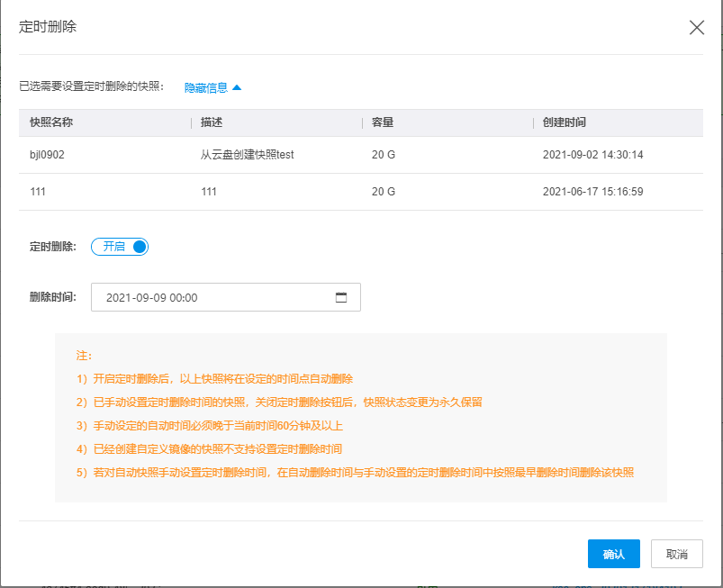The height and width of the screenshot is (588, 723).
Task: Select the bjl0902 snapshot row name
Action: coord(47,155)
